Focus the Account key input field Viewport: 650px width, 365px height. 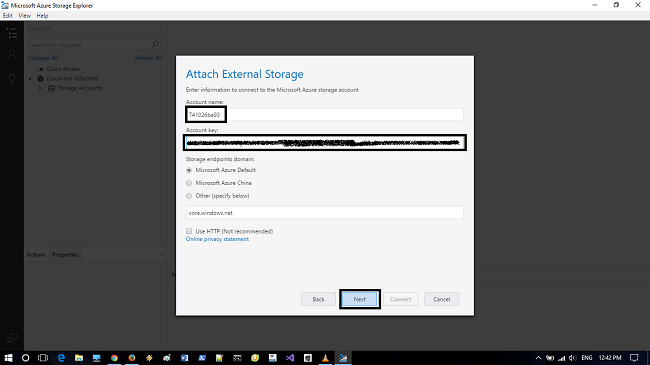325,143
